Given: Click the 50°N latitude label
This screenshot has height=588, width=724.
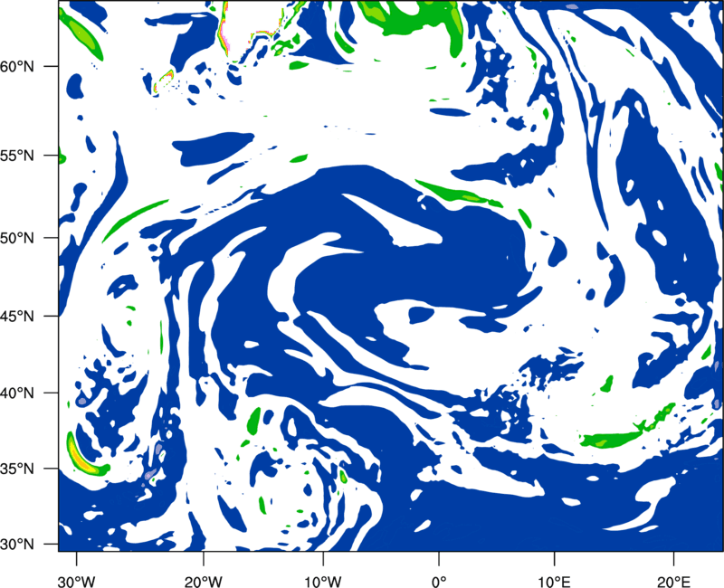Looking at the screenshot, I should 17,239.
